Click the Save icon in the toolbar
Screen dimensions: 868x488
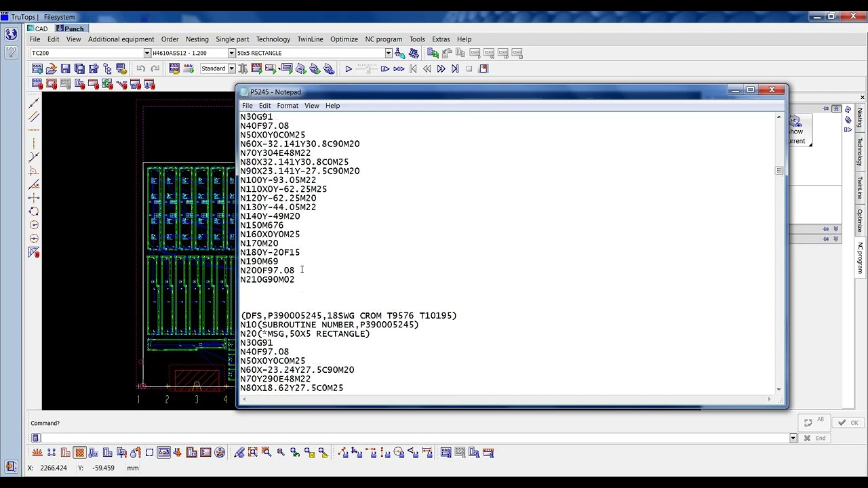tap(65, 68)
